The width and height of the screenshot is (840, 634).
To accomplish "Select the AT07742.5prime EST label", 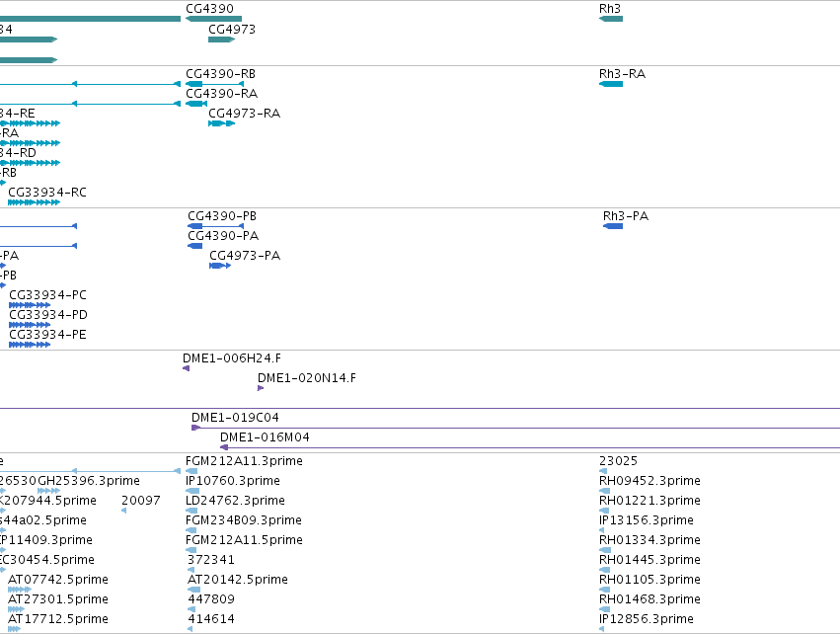I will coord(58,580).
